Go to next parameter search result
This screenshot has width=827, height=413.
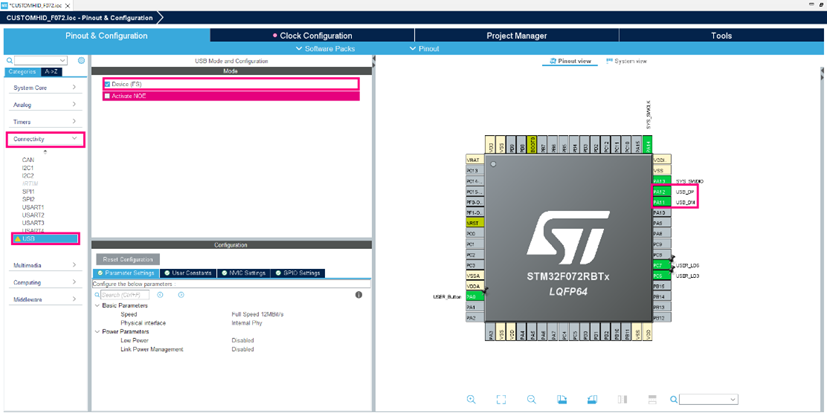pyautogui.click(x=181, y=295)
